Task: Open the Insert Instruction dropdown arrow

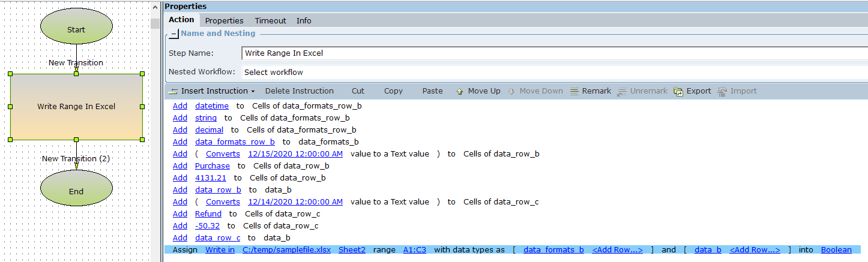Action: click(x=253, y=91)
